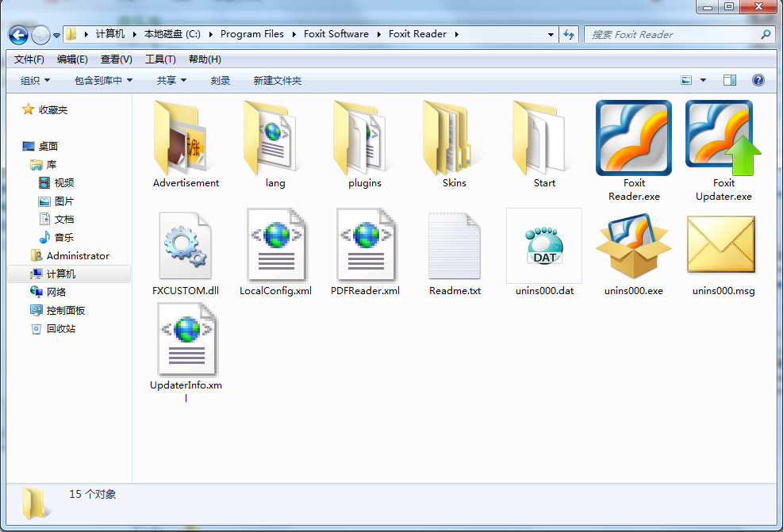Select the unins000.exe uninstaller icon
The image size is (783, 532).
coord(633,247)
